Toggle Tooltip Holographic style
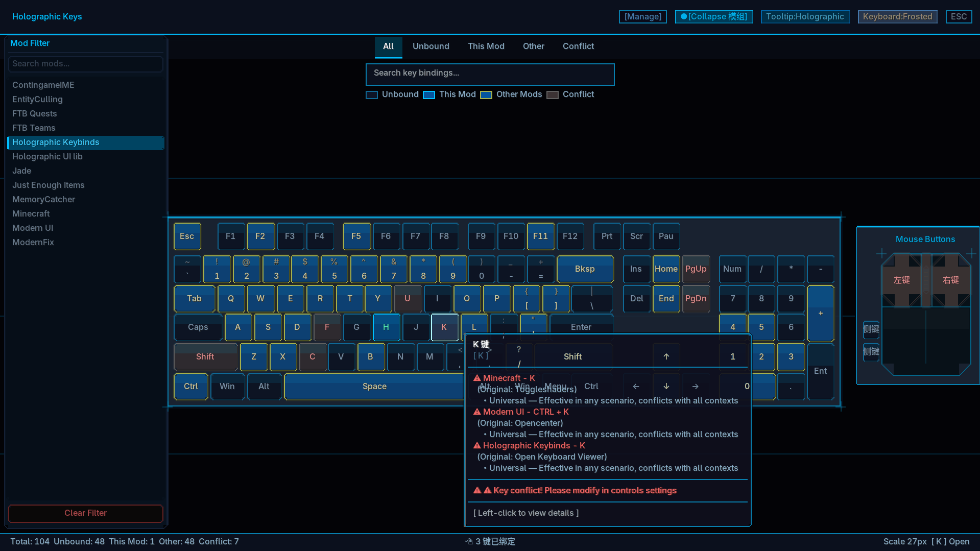The height and width of the screenshot is (551, 980). coord(805,17)
